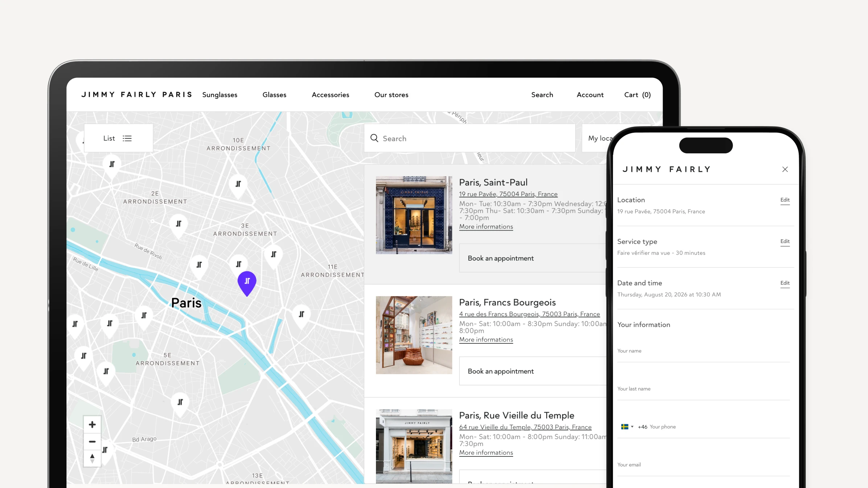Book an appointment at Paris, Francs Bourgeois

coord(533,371)
